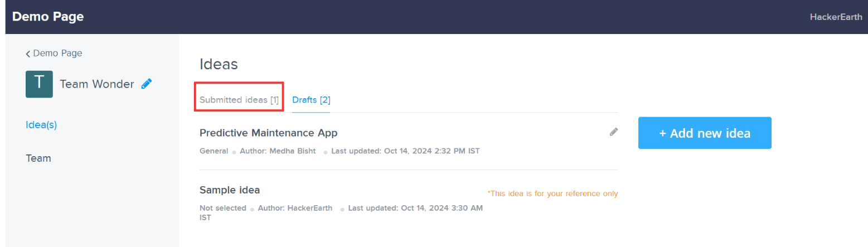Click the General category tag
Image resolution: width=868 pixels, height=247 pixels.
tap(214, 151)
